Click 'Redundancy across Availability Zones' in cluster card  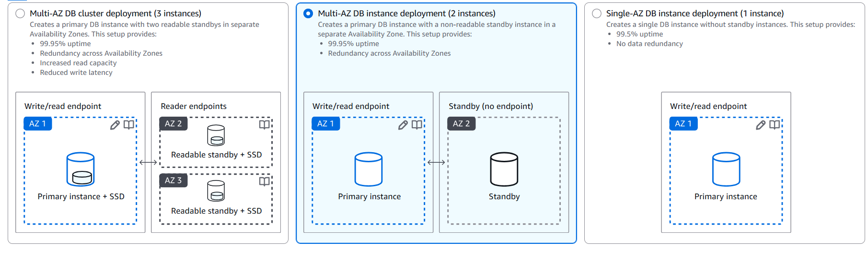pyautogui.click(x=101, y=53)
